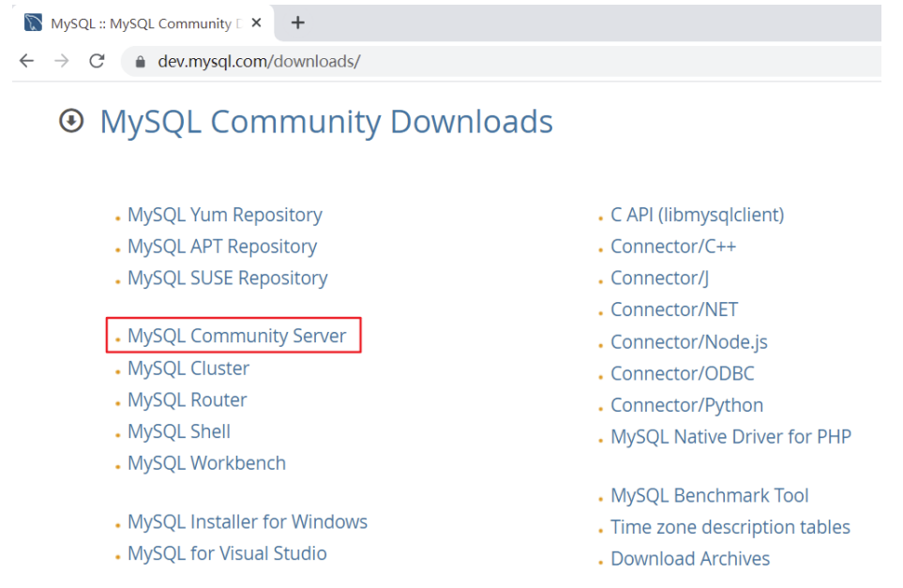Click the download circle icon beside heading
The image size is (903, 588).
[x=71, y=121]
